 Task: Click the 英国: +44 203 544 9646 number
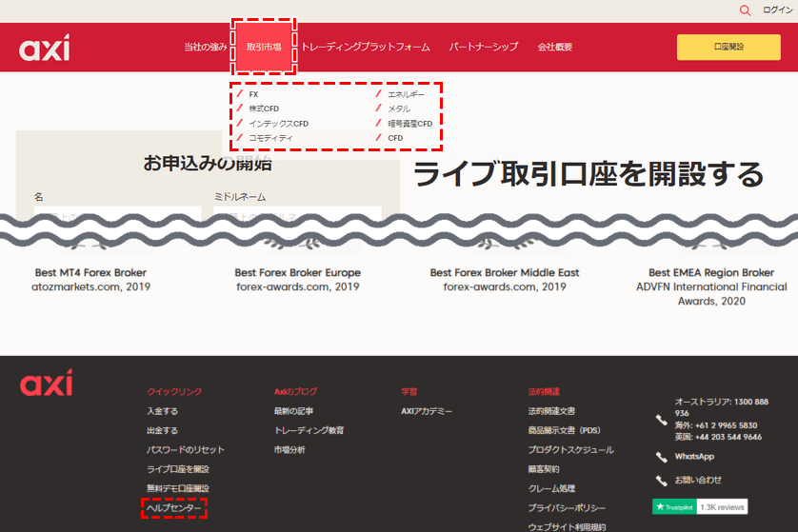coord(718,437)
